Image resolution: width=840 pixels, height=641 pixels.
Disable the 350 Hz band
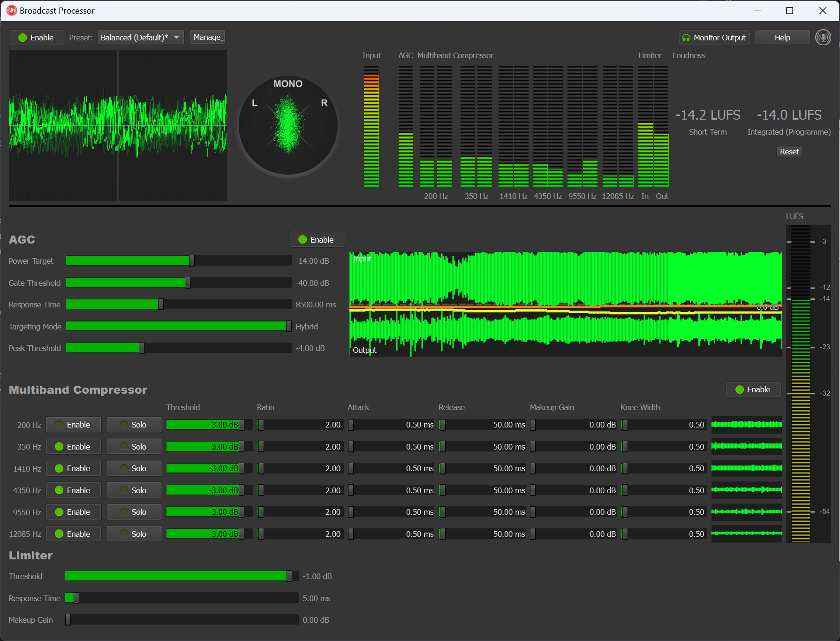coord(73,447)
